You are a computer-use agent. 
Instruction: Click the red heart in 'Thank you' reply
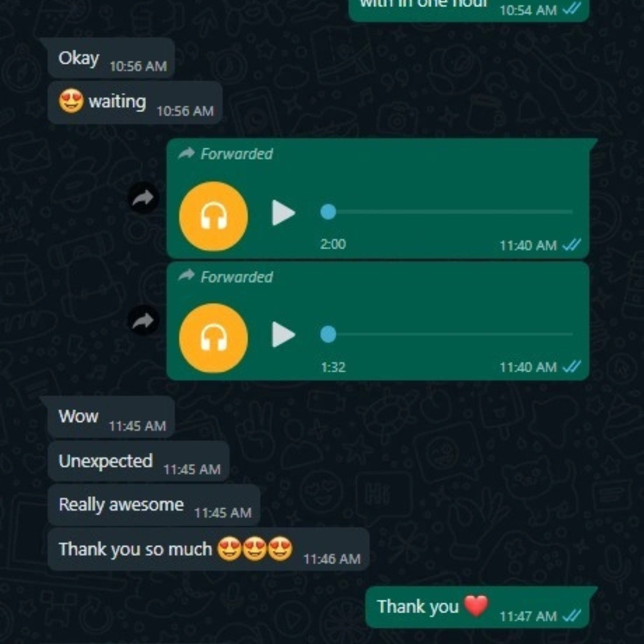coord(476,606)
